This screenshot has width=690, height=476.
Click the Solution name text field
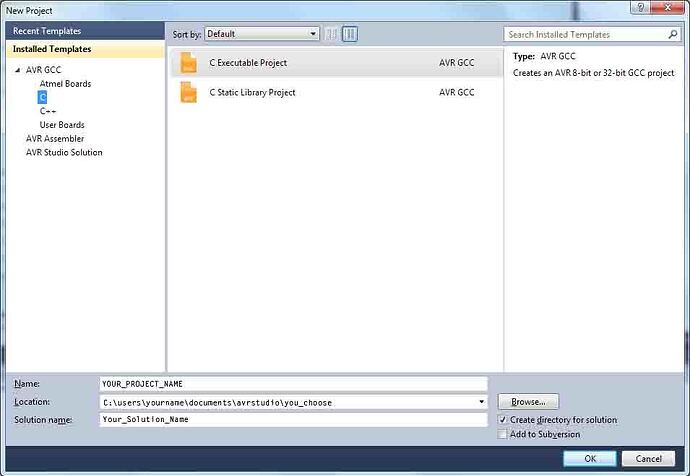292,420
